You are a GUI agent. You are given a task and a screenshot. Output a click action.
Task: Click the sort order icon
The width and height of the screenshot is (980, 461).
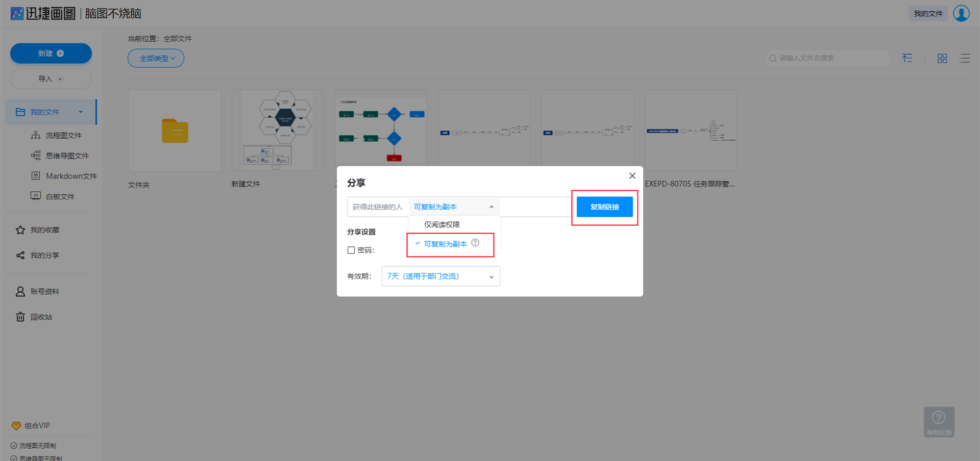(x=907, y=59)
